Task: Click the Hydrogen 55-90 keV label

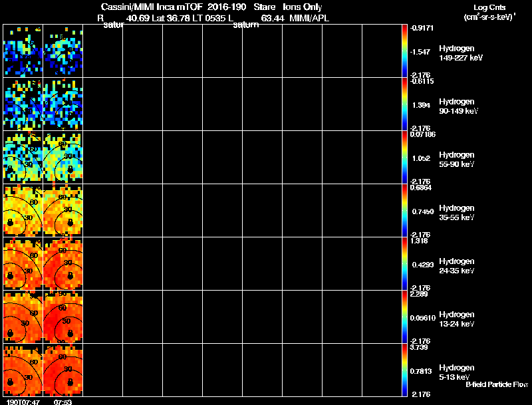Action: (457, 160)
